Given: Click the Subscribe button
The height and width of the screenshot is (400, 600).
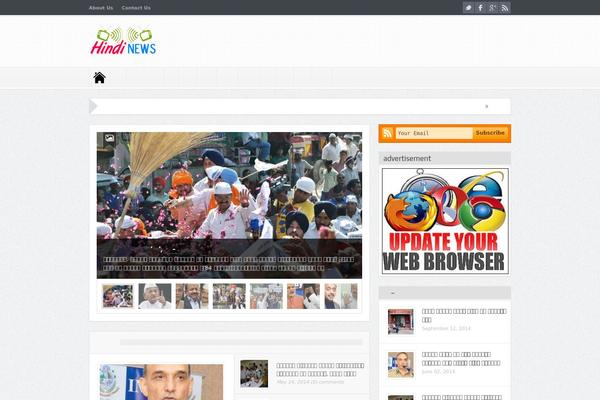Looking at the screenshot, I should (490, 133).
